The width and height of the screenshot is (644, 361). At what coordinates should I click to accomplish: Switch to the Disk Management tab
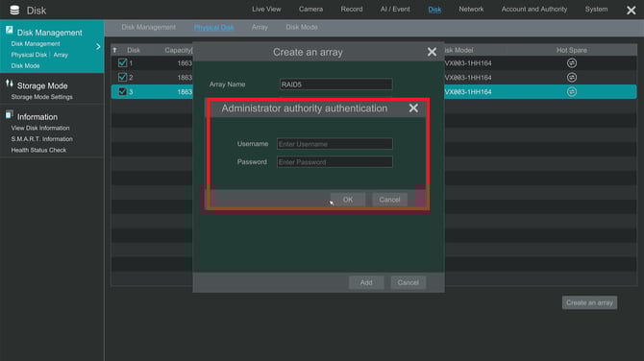[148, 27]
